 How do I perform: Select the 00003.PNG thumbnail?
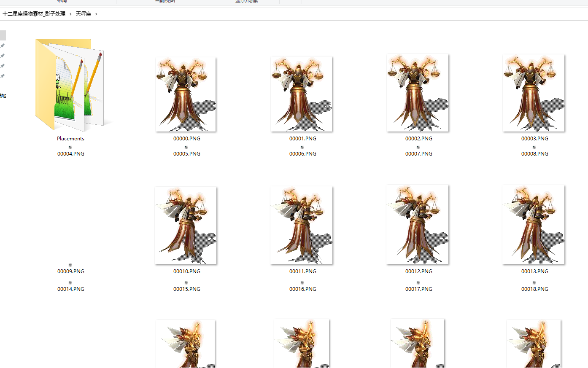click(534, 93)
